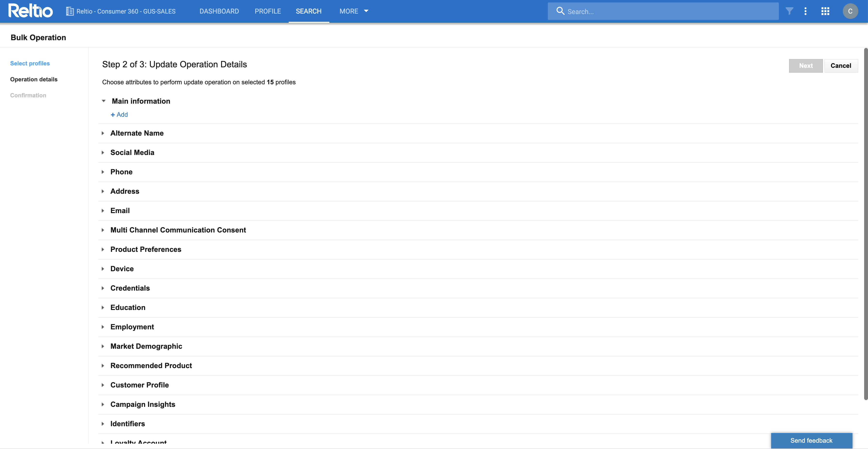The height and width of the screenshot is (449, 868).
Task: Click the Send feedback button
Action: coord(811,441)
